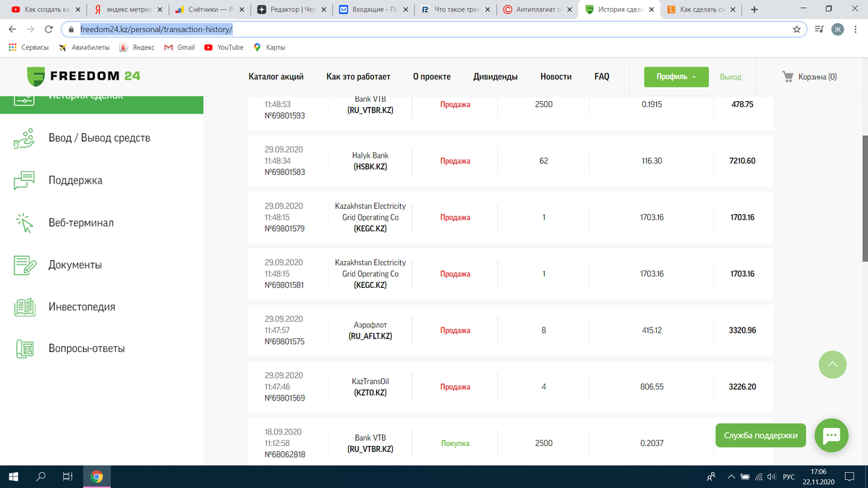Click the browser reload icon

[48, 29]
